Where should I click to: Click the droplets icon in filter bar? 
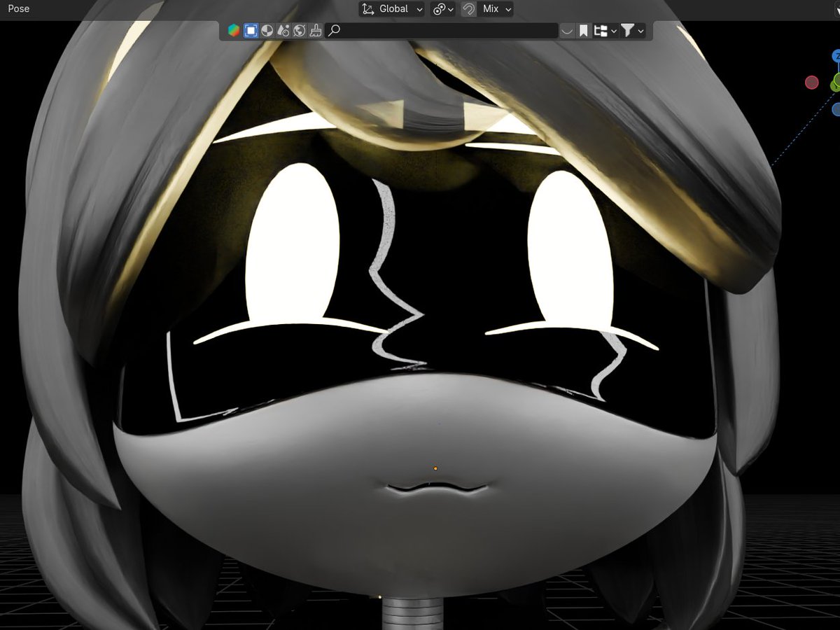click(x=283, y=30)
